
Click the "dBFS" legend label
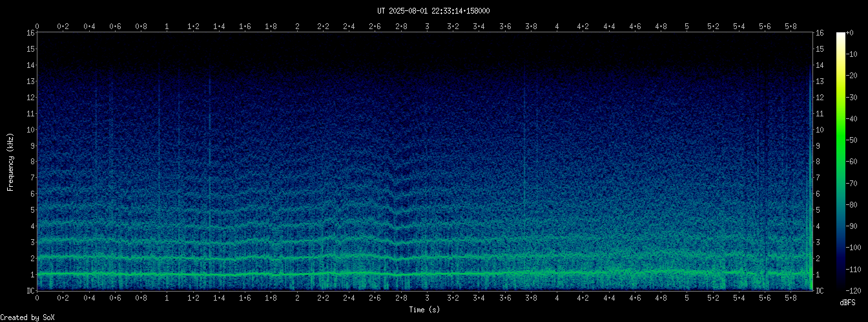point(847,303)
